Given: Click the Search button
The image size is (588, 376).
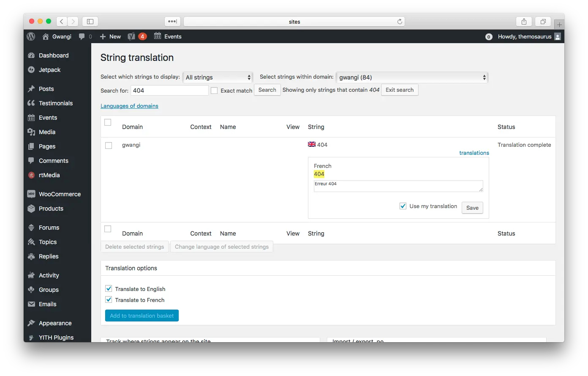Looking at the screenshot, I should point(267,90).
